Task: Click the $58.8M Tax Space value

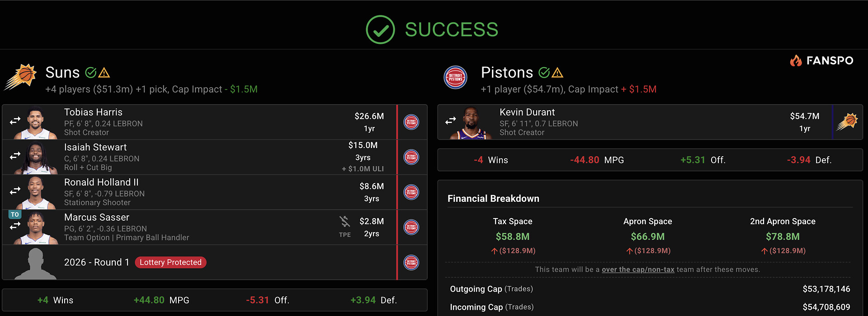Action: pyautogui.click(x=513, y=237)
